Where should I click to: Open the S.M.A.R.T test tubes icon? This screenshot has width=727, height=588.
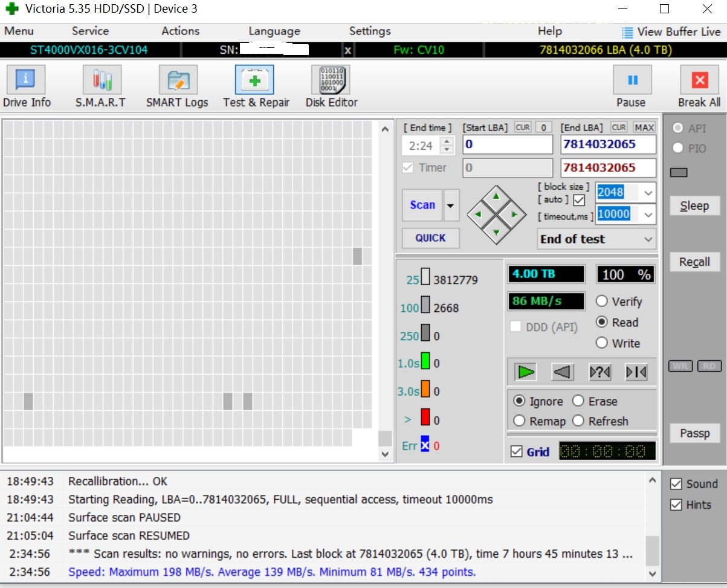pyautogui.click(x=102, y=80)
